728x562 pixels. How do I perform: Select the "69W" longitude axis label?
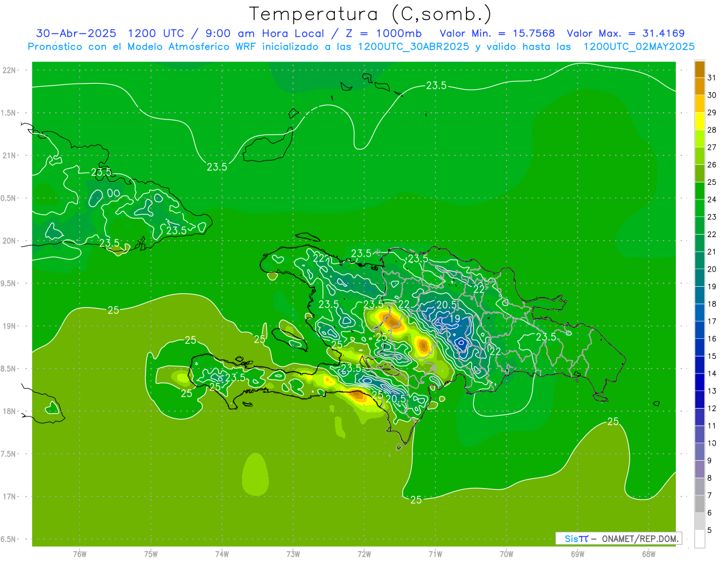click(x=578, y=554)
